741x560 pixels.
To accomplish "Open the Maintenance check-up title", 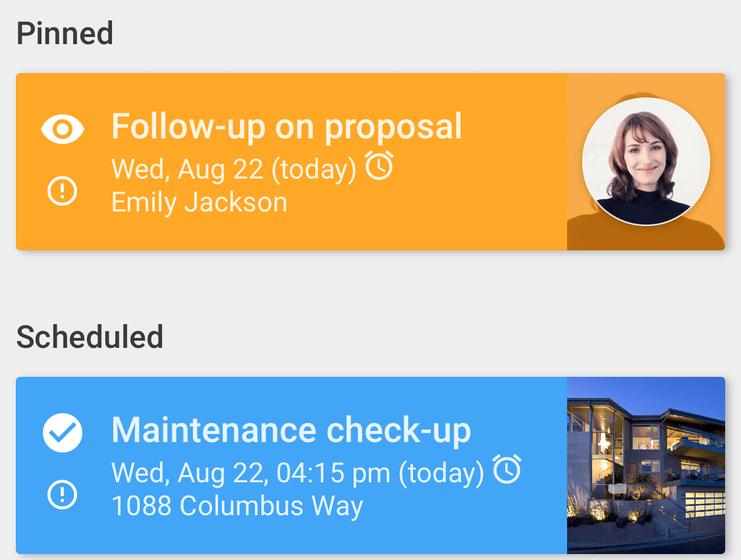I will click(291, 430).
